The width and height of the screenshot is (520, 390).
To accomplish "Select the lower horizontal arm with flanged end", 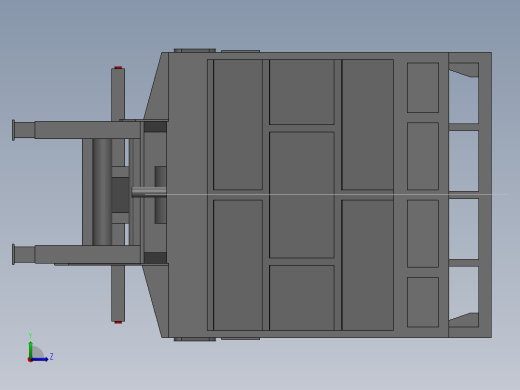I will point(77,254).
